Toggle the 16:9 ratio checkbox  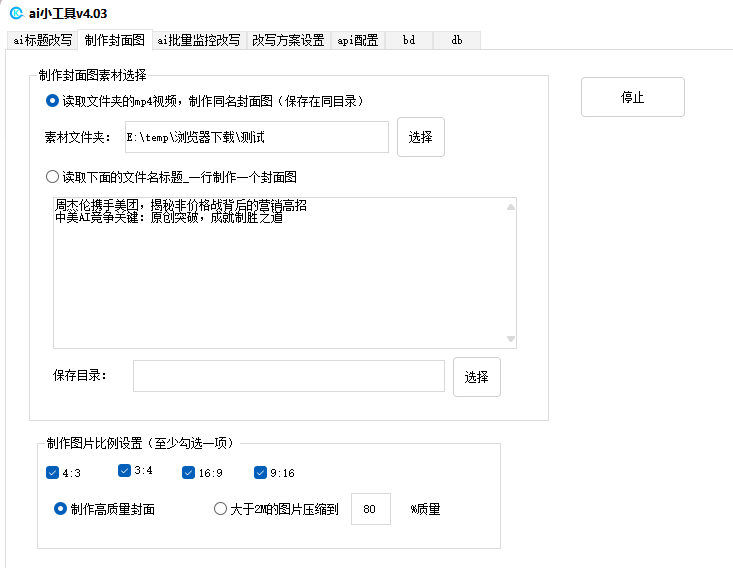point(188,472)
